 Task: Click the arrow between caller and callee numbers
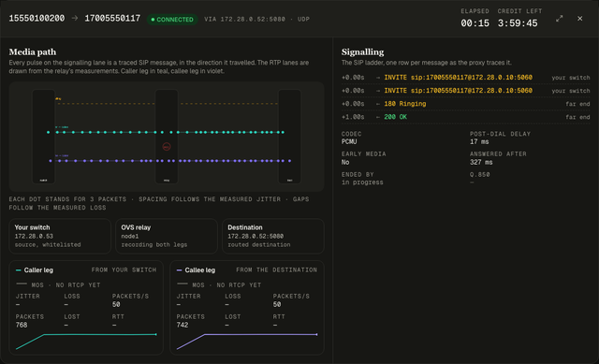(75, 19)
